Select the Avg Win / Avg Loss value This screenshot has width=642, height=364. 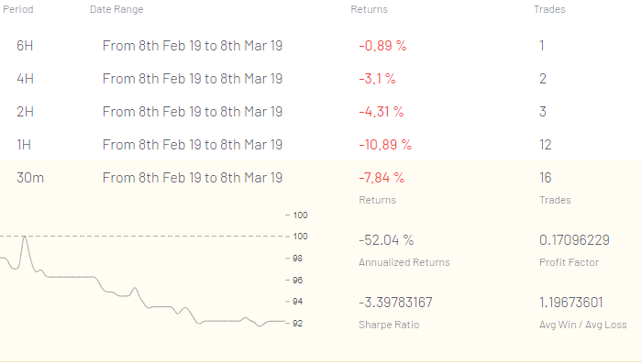pyautogui.click(x=571, y=303)
